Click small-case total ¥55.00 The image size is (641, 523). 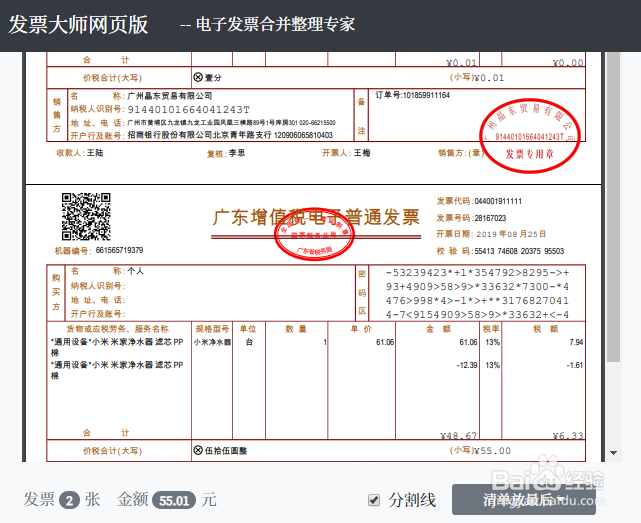(492, 451)
